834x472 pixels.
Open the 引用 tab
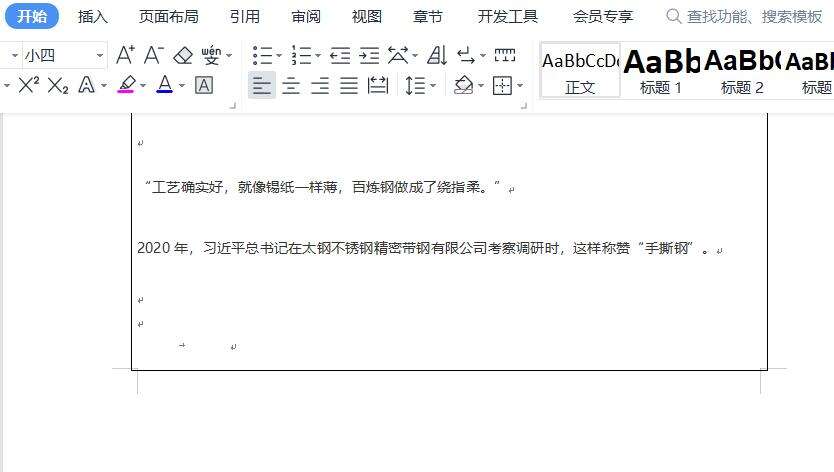click(245, 16)
